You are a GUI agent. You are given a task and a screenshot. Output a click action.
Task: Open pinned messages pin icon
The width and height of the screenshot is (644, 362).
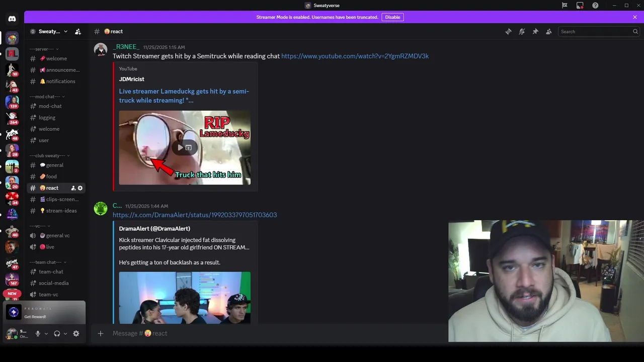click(535, 31)
